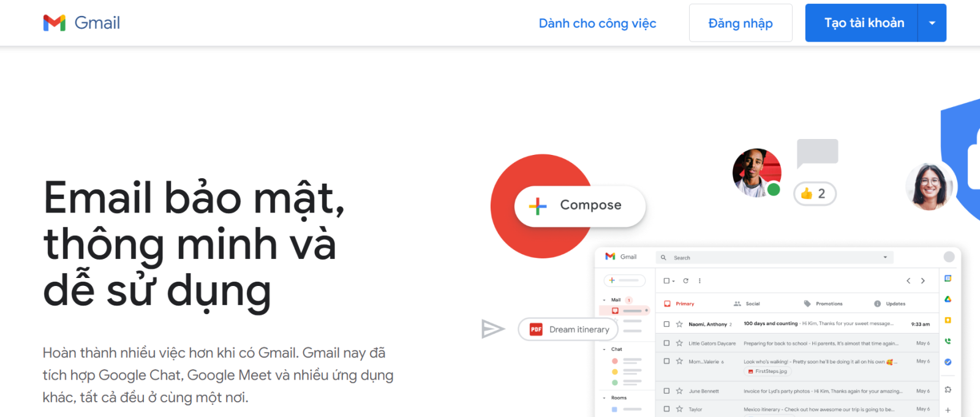Star the Little Gators Daycare email
This screenshot has width=980, height=417.
click(679, 343)
